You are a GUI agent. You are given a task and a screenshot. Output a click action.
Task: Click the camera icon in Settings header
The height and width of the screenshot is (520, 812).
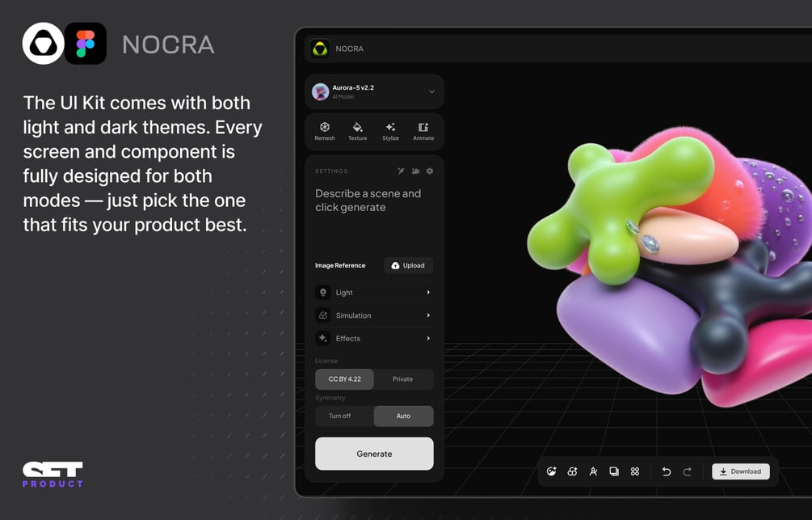[x=415, y=171]
